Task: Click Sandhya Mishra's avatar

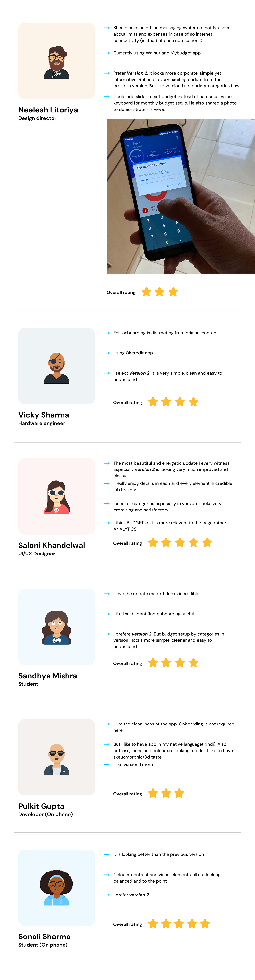Action: 57,627
